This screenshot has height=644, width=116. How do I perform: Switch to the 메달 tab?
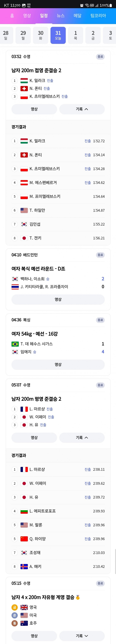[x=77, y=15]
